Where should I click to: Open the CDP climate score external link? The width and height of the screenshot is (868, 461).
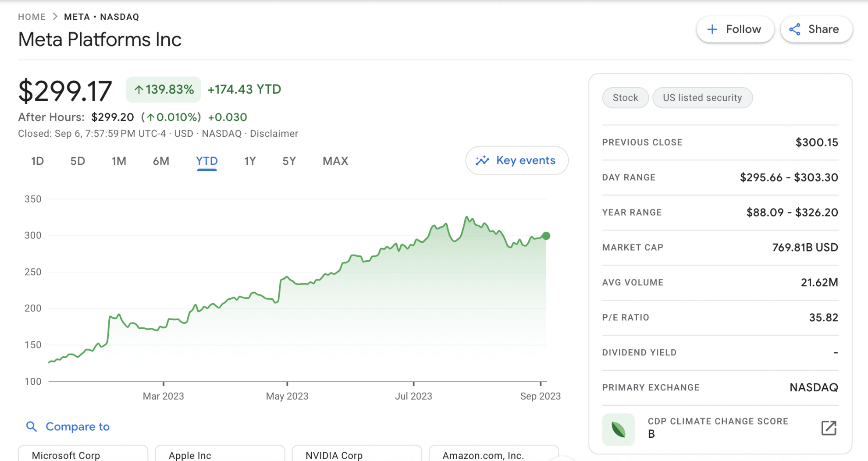pos(829,428)
